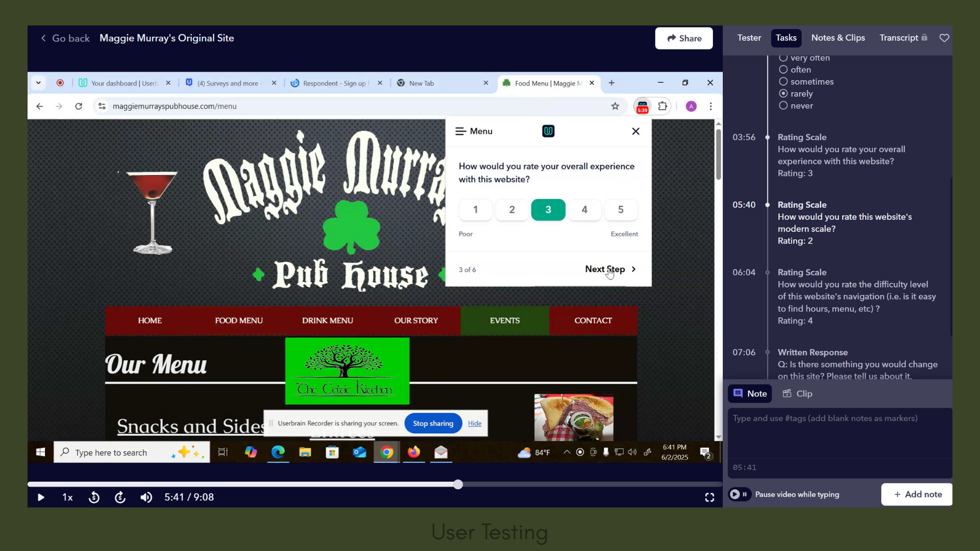Click the video progress slider handle
Image resolution: width=980 pixels, height=551 pixels.
tap(458, 485)
